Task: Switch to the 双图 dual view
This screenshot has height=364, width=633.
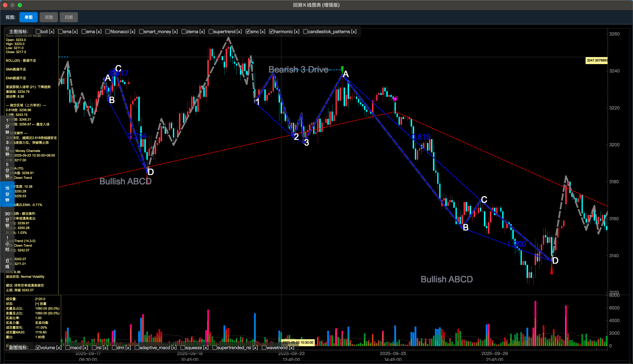Action: pos(49,17)
